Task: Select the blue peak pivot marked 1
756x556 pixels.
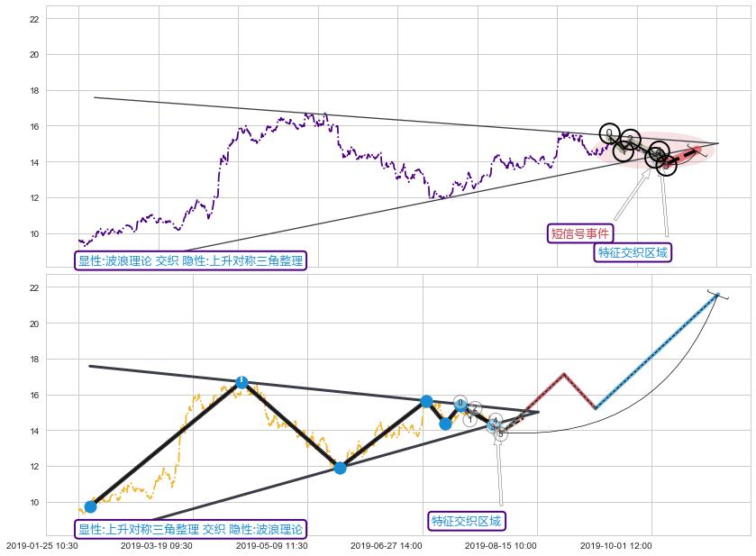Action: click(x=241, y=382)
